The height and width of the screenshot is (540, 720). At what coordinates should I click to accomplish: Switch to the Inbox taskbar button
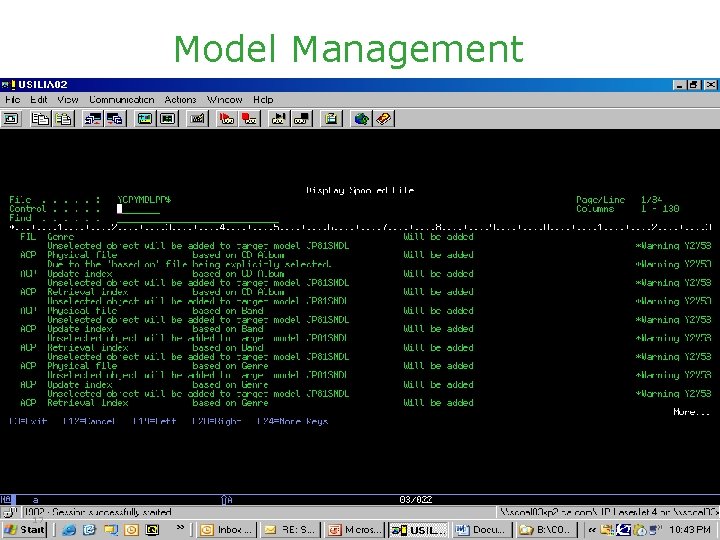(x=226, y=530)
